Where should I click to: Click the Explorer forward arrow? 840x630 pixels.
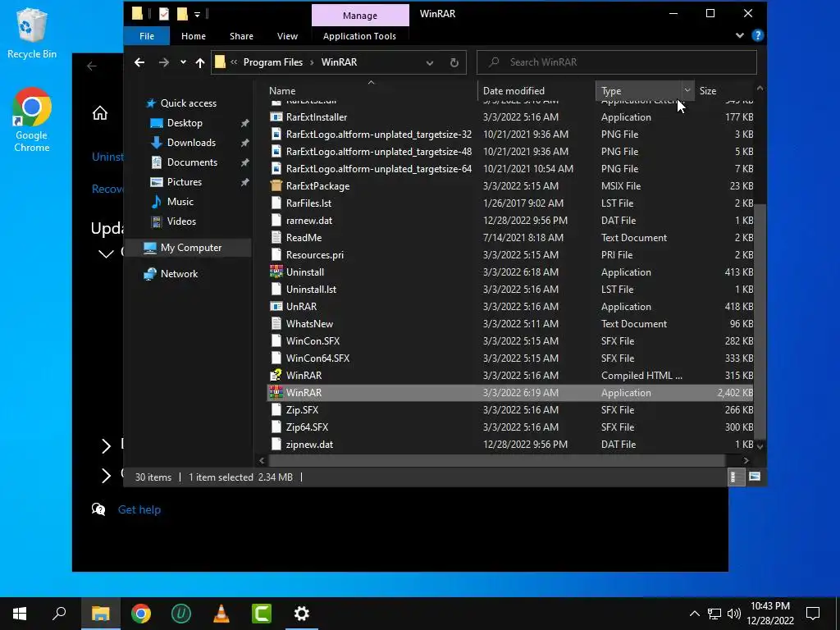coord(164,62)
